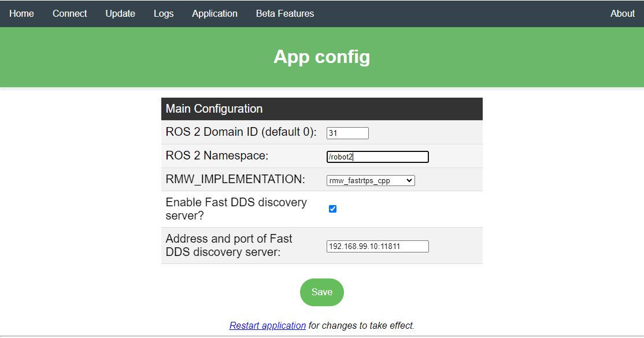644x338 pixels.
Task: Open the Logs page
Action: 164,13
